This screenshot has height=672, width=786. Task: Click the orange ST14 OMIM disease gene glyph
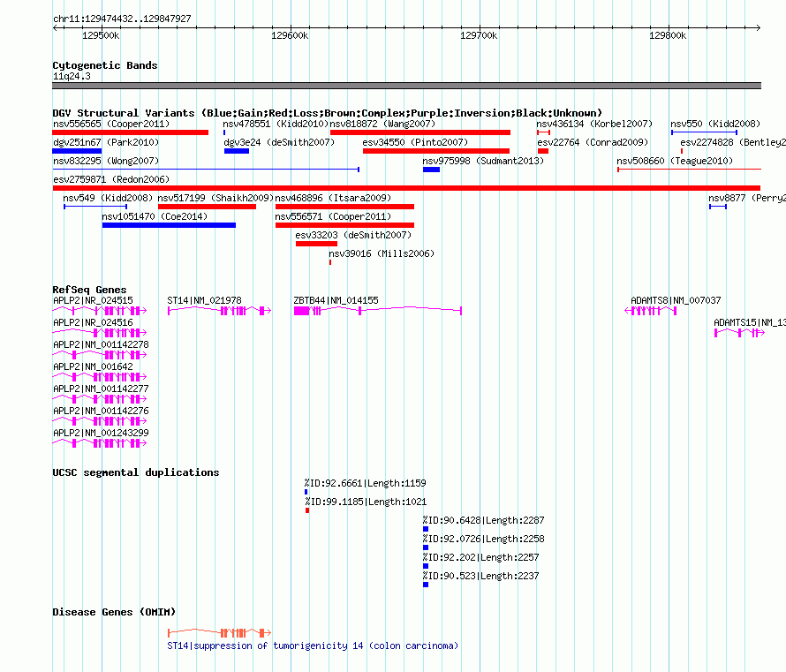tap(220, 633)
